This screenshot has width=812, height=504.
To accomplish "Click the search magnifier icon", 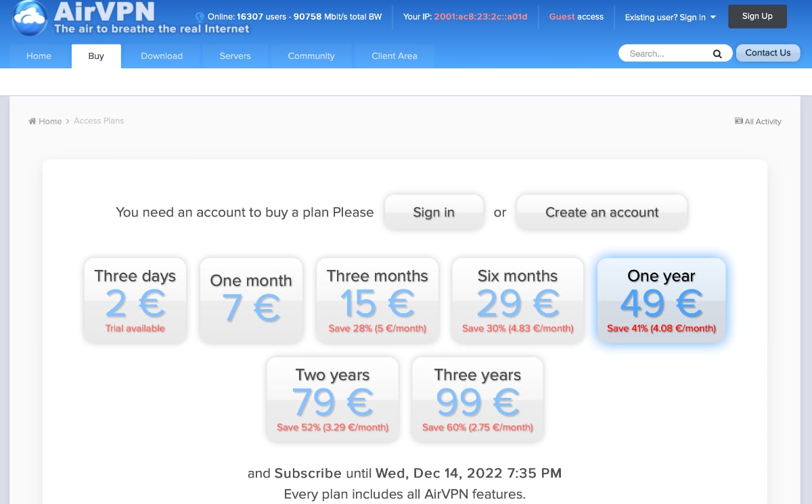I will pos(717,54).
